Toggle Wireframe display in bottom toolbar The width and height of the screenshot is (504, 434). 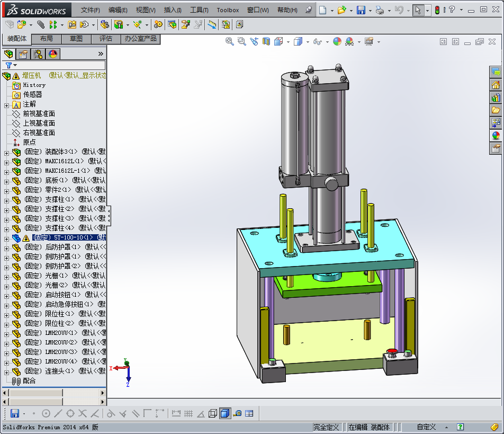coord(212,413)
